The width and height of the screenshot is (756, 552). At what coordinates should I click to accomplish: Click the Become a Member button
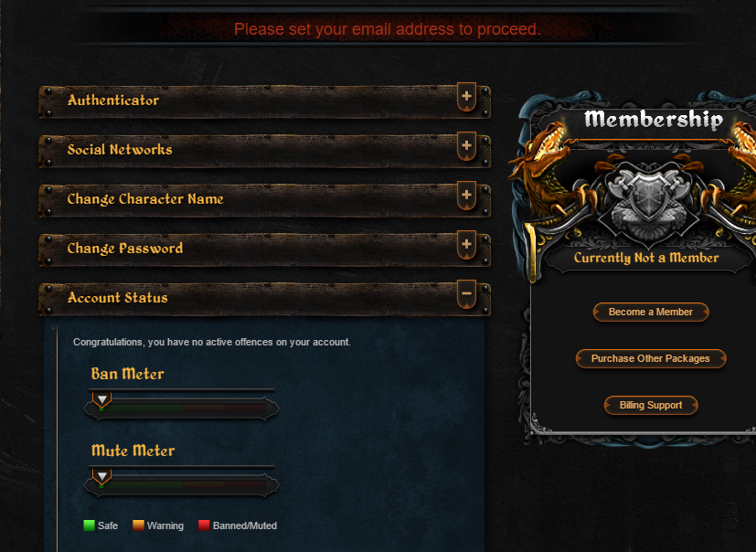(650, 312)
